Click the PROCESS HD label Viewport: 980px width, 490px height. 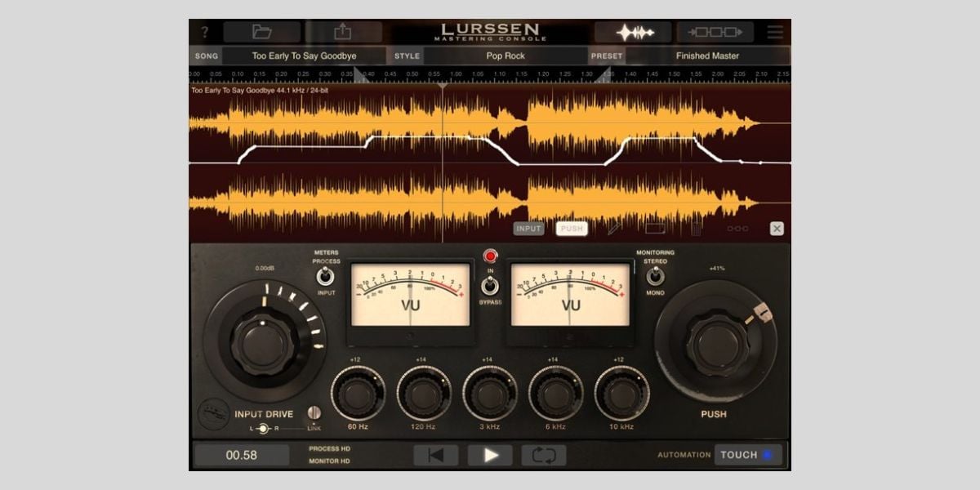coord(329,449)
